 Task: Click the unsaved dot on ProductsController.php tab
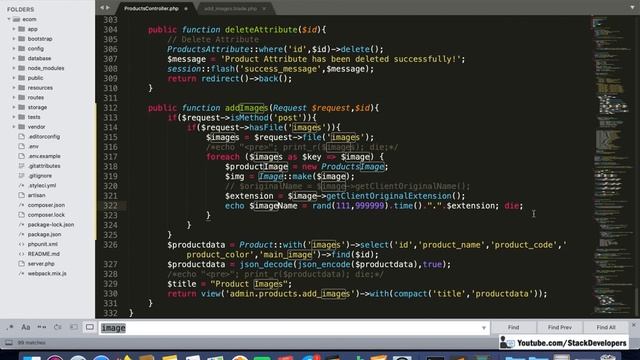[x=186, y=9]
